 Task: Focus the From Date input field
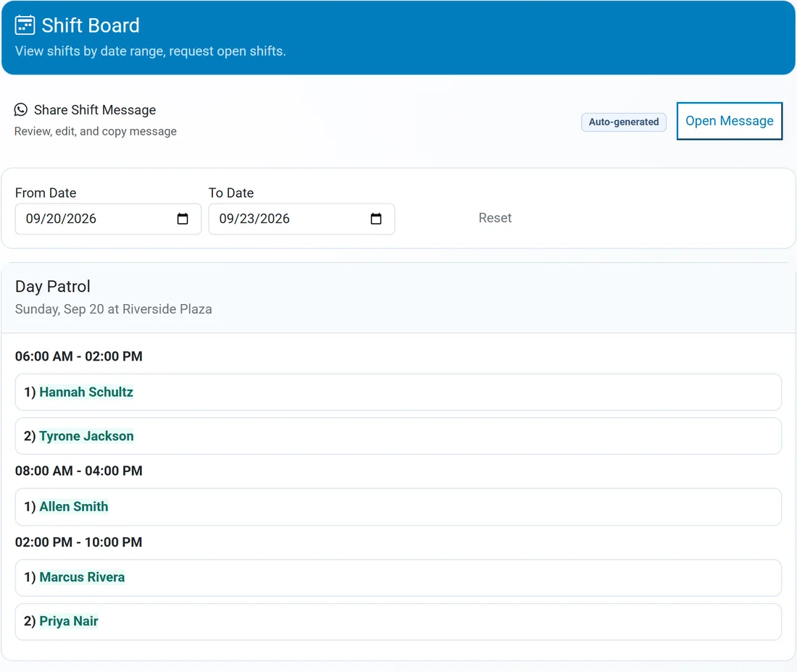(x=108, y=219)
